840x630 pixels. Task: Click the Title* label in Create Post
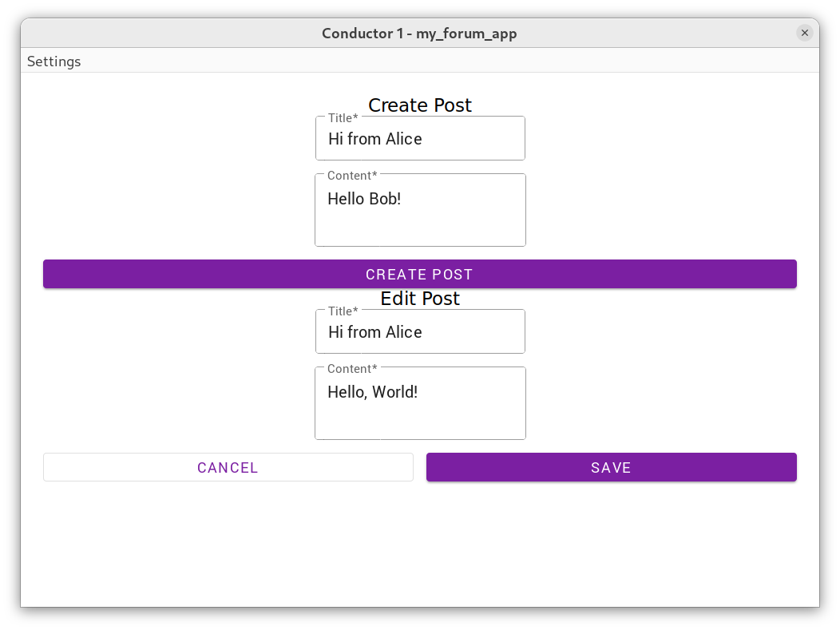pyautogui.click(x=343, y=118)
